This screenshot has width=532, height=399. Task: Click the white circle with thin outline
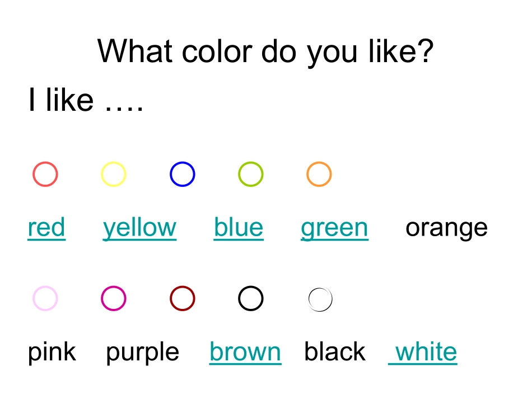320,300
